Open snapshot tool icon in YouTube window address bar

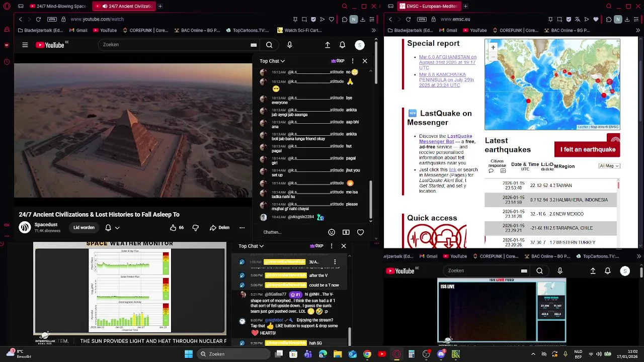coord(304,19)
